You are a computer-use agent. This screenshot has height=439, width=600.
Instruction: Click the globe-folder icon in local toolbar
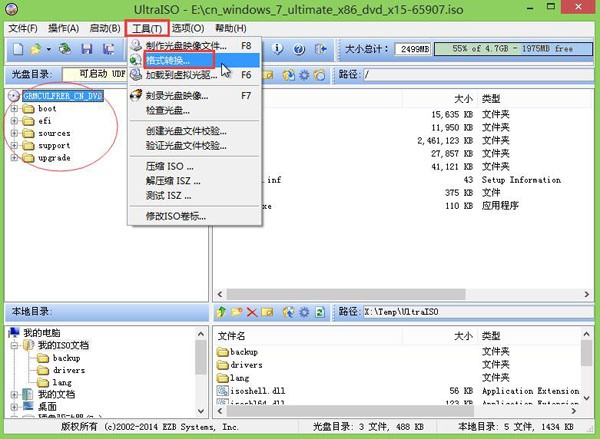[x=289, y=312]
